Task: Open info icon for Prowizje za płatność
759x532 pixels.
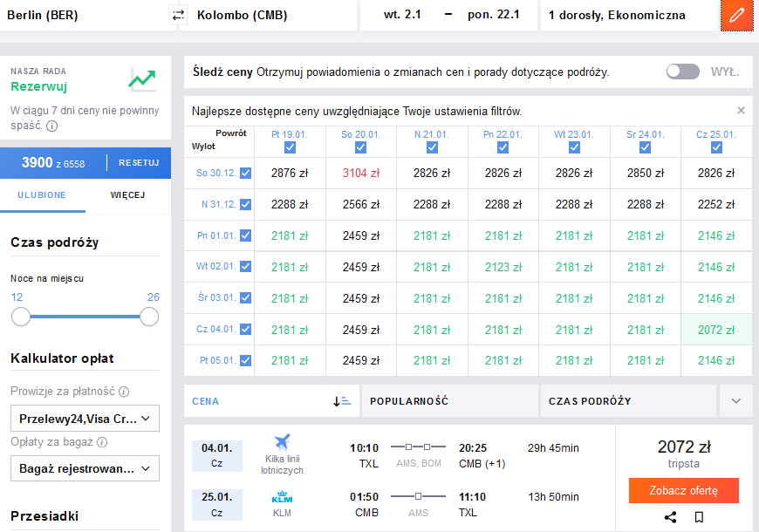Action: coord(124,392)
